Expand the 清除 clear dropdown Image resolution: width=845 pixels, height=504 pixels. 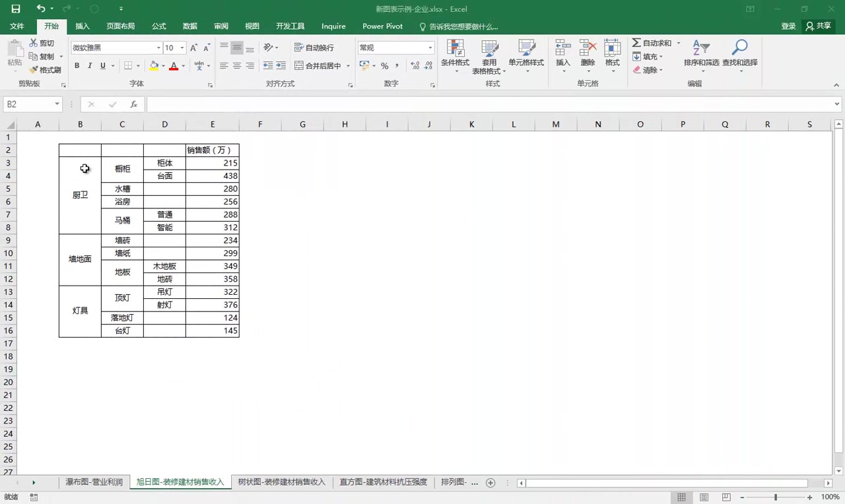coord(661,70)
